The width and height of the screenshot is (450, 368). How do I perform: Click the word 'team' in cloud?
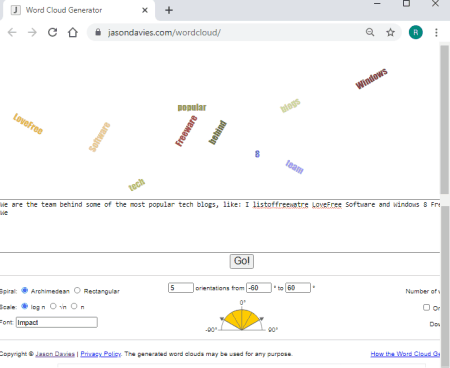coord(295,167)
